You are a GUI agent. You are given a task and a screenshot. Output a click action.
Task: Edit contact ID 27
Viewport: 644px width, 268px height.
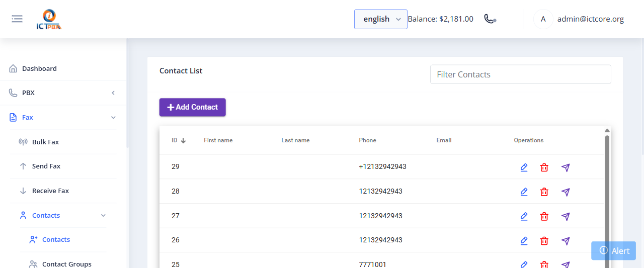point(524,216)
